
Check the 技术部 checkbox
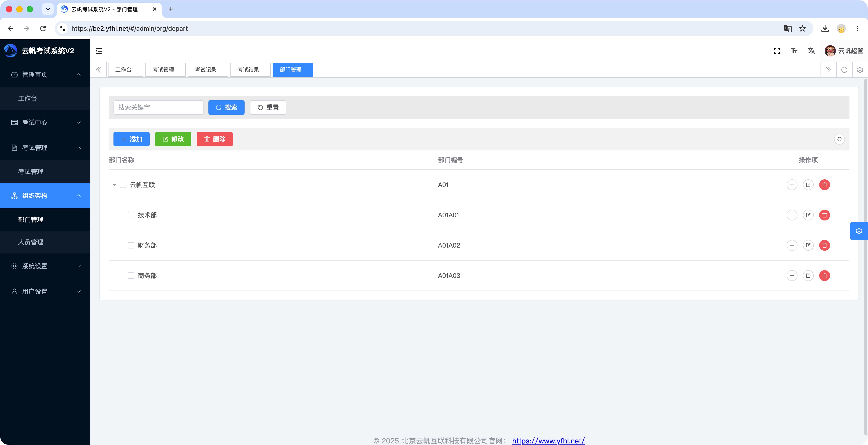pyautogui.click(x=131, y=215)
